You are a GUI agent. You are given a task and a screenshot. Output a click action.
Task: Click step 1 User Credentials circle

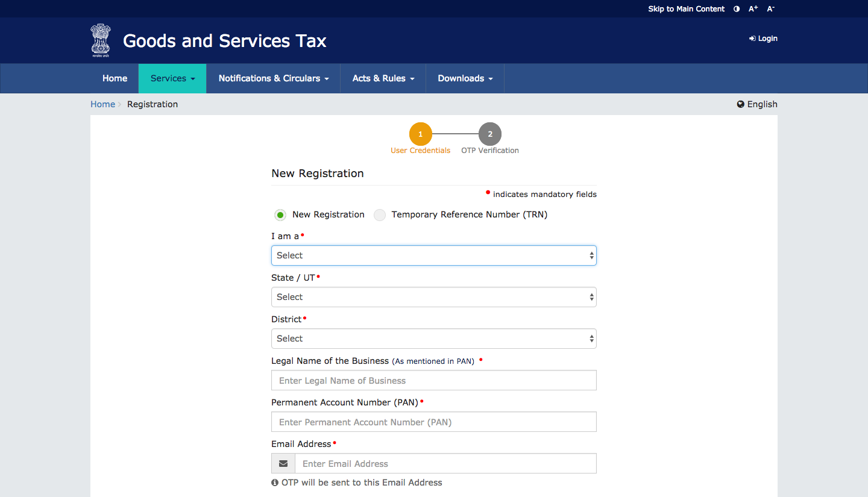420,134
